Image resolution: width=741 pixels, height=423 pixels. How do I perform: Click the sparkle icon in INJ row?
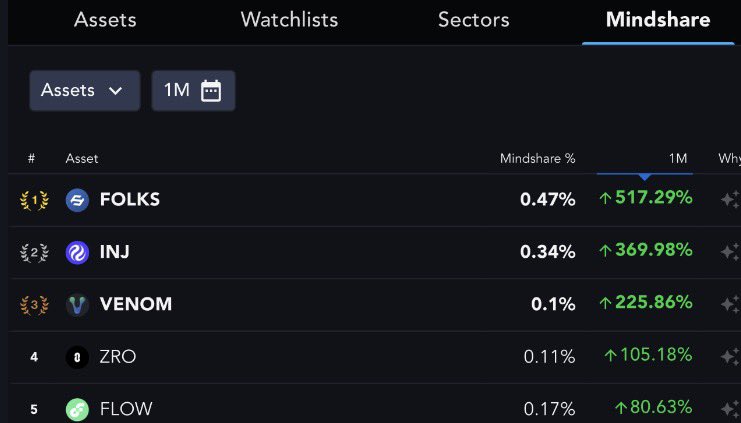click(730, 252)
